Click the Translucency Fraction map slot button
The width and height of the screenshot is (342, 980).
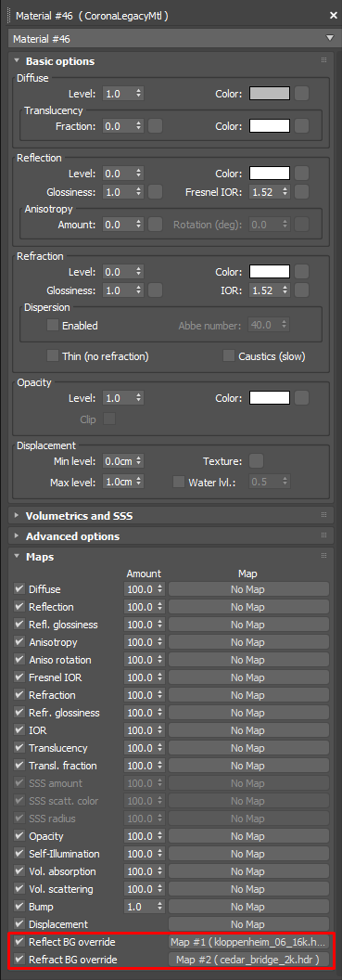pyautogui.click(x=156, y=126)
